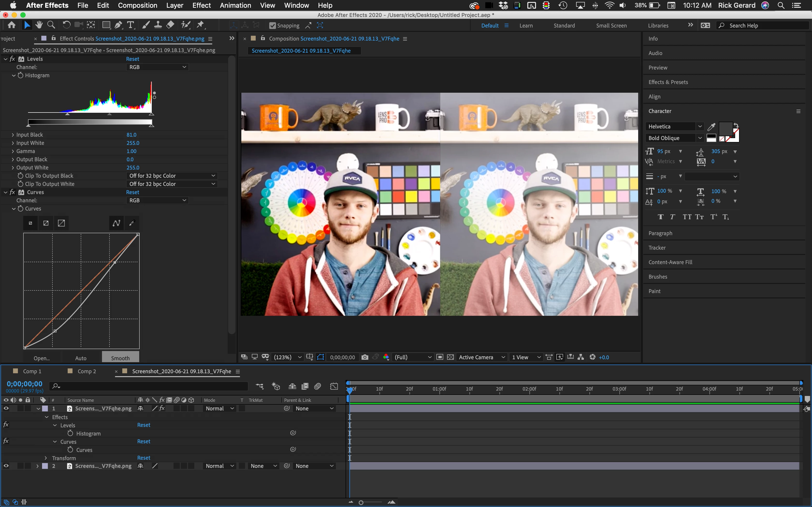The image size is (812, 507).
Task: Select the Clone Stamp tool
Action: coord(158,25)
